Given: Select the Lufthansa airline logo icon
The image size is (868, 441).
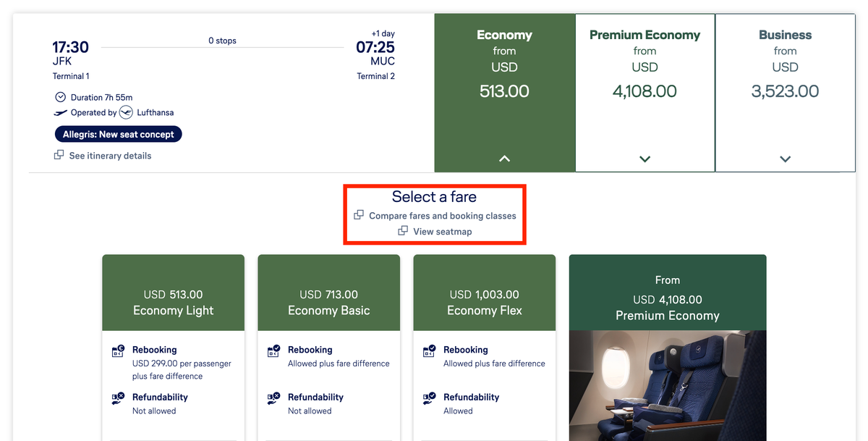Looking at the screenshot, I should tap(124, 112).
